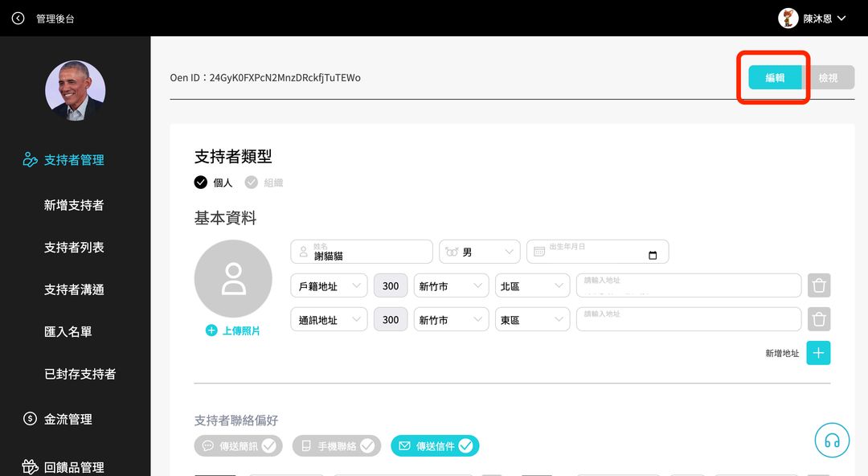The image size is (868, 476).
Task: Toggle the 傳送簡訊 contact preference
Action: (239, 445)
